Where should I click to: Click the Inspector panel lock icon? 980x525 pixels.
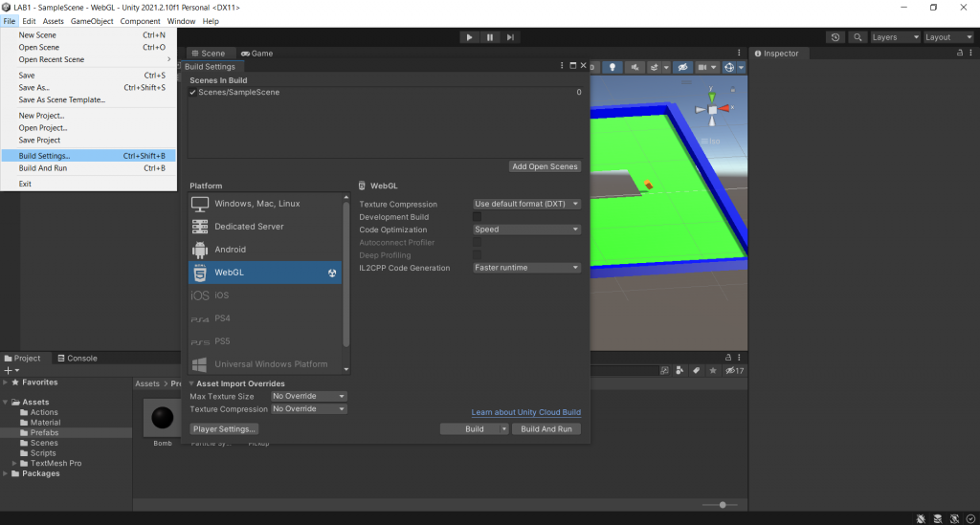tap(960, 53)
